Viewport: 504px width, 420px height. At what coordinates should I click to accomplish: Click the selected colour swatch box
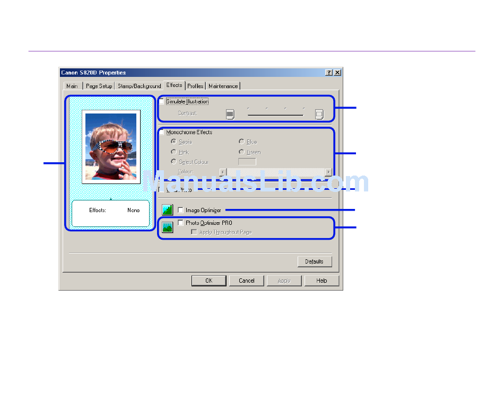click(x=247, y=162)
